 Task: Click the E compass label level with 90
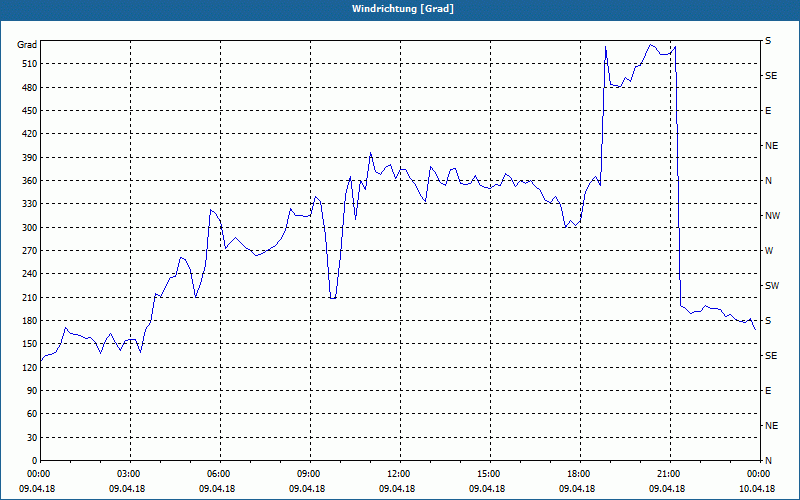tap(768, 391)
